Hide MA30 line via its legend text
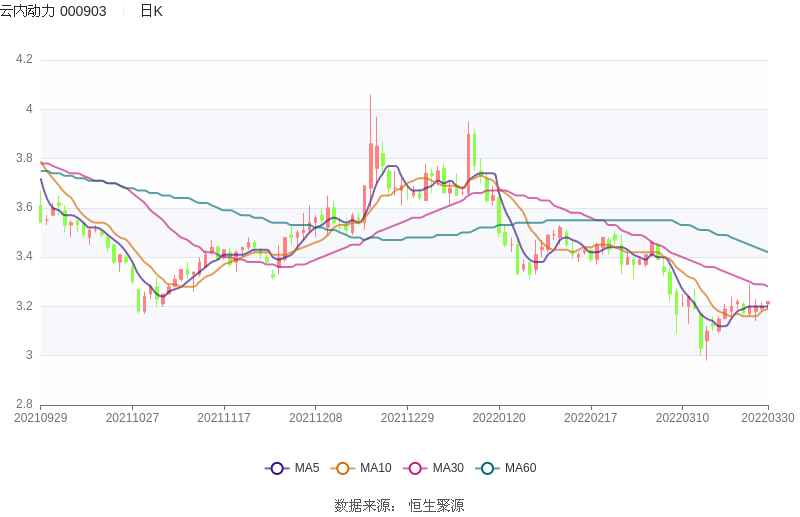 tap(448, 468)
